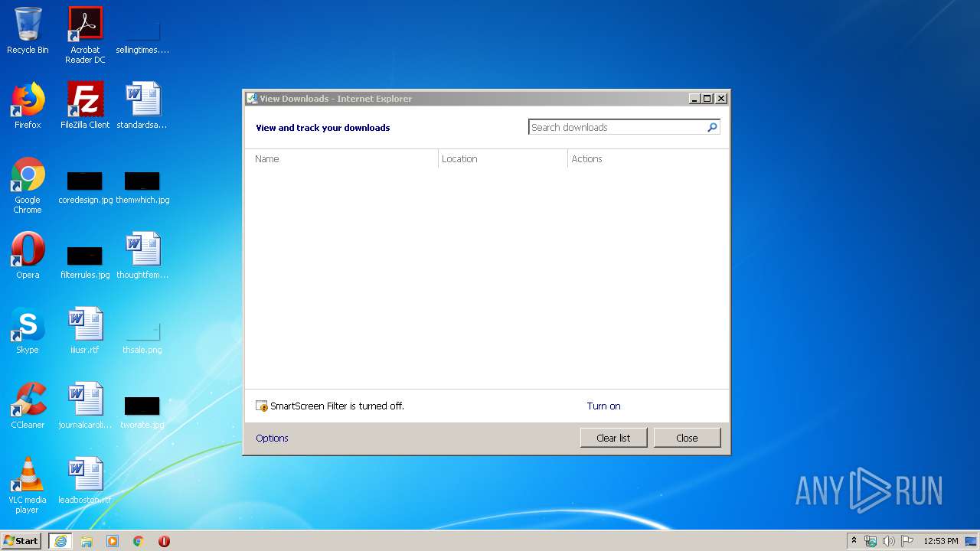Image resolution: width=980 pixels, height=551 pixels.
Task: Open Internet Explorer in the taskbar
Action: pos(60,541)
